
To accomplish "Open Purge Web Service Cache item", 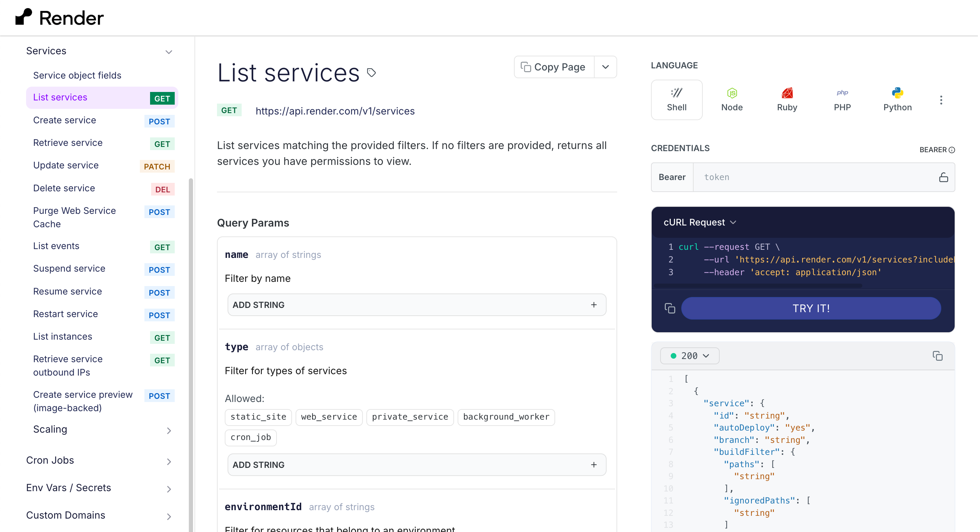I will click(102, 218).
